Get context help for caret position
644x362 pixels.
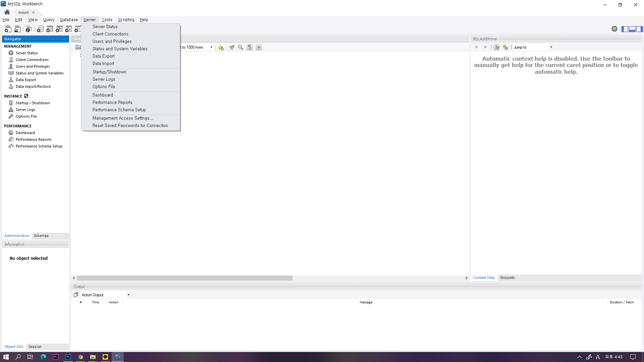tap(496, 47)
